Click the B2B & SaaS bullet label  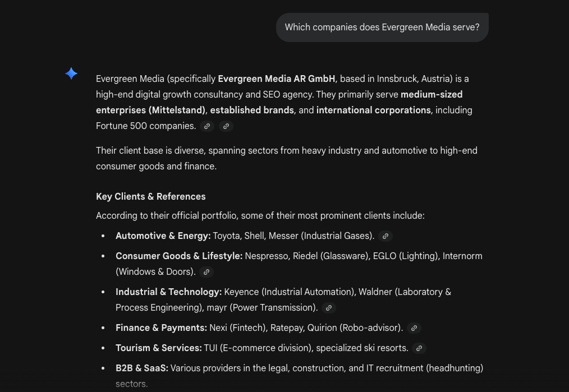pyautogui.click(x=141, y=368)
